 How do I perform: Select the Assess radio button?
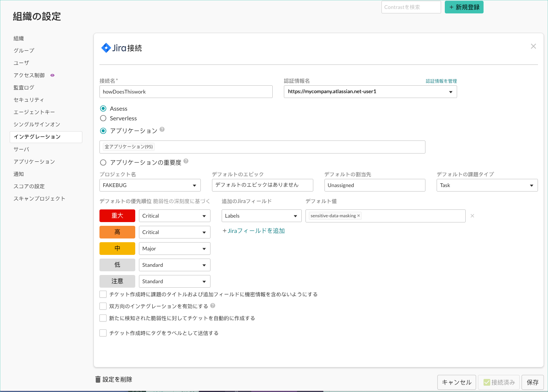[x=103, y=108]
